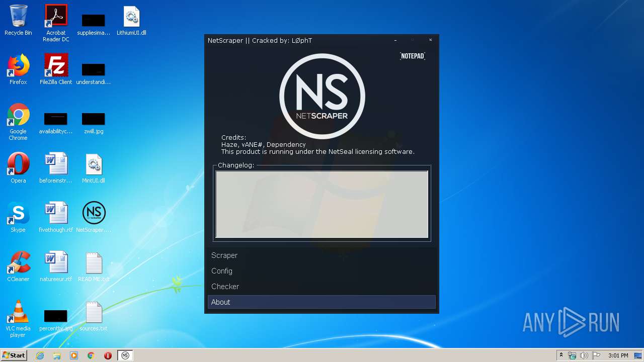The image size is (644, 362).
Task: Open the network tray icon
Action: click(x=572, y=355)
